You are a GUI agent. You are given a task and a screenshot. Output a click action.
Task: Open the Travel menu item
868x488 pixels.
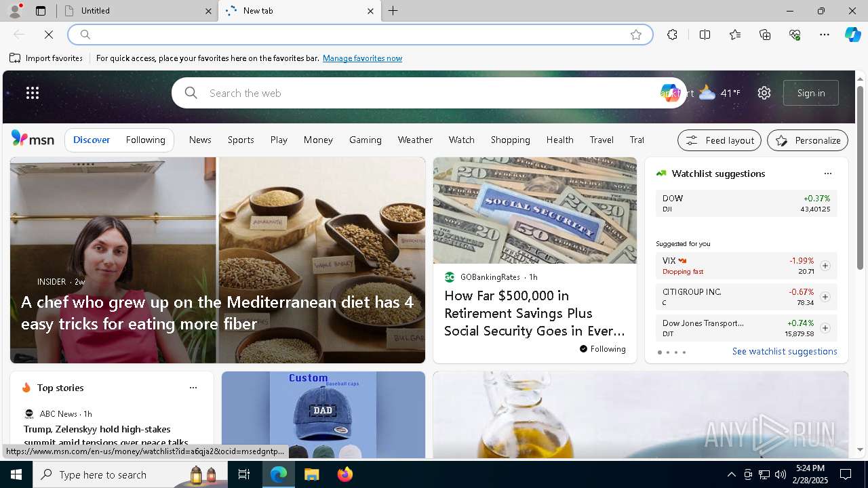pyautogui.click(x=601, y=140)
